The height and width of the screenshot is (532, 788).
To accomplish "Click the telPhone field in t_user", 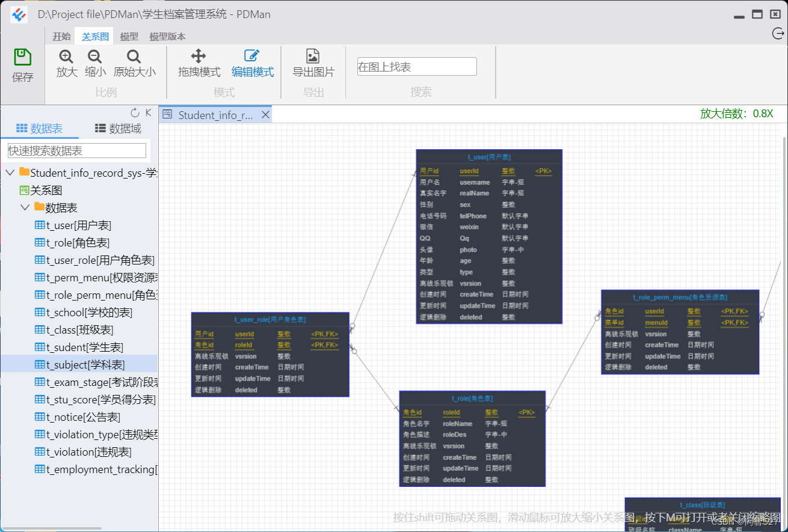I will click(x=473, y=216).
